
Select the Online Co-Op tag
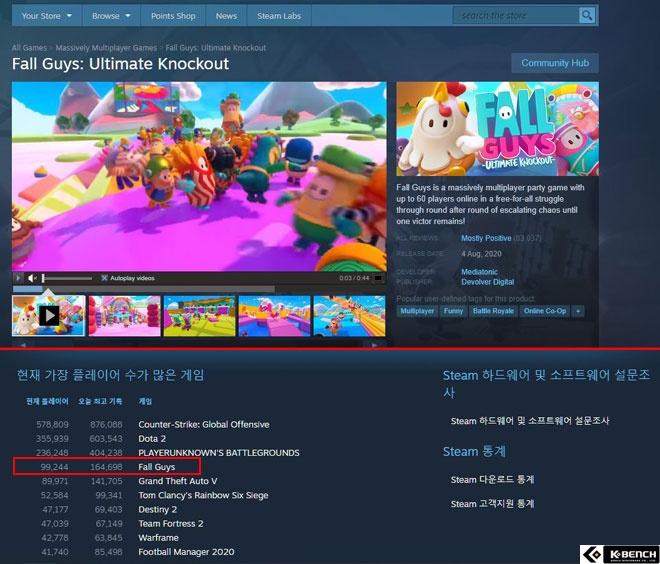[545, 311]
